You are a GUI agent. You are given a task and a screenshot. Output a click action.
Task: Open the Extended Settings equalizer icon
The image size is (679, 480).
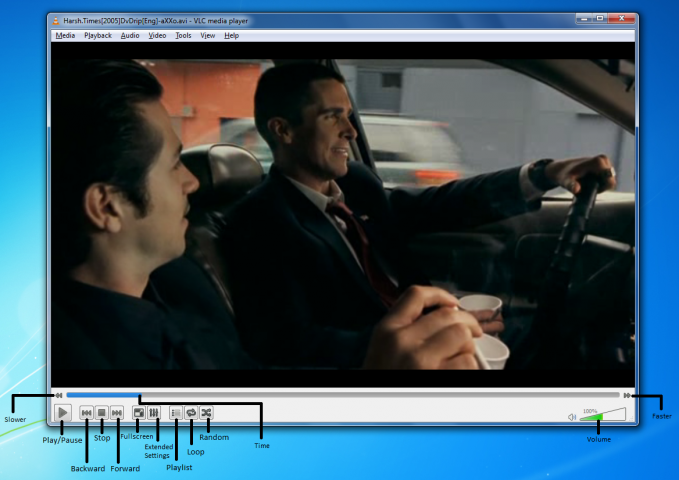[x=154, y=413]
